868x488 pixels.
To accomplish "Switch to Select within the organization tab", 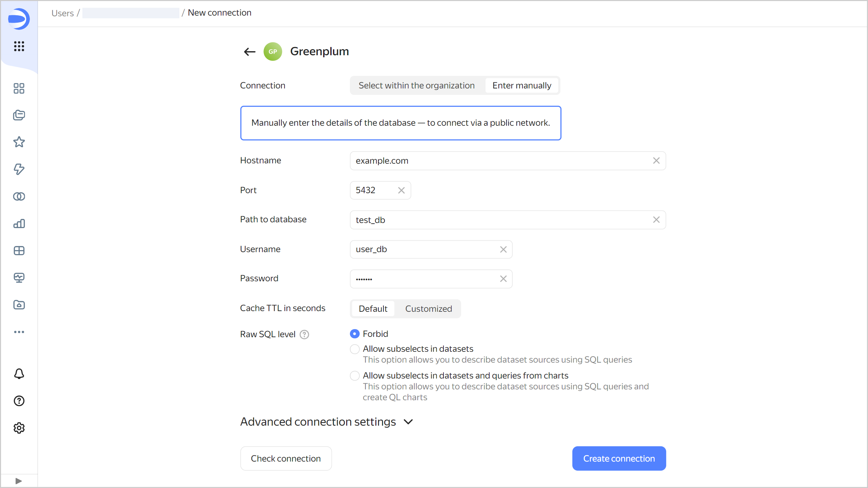I will [416, 85].
